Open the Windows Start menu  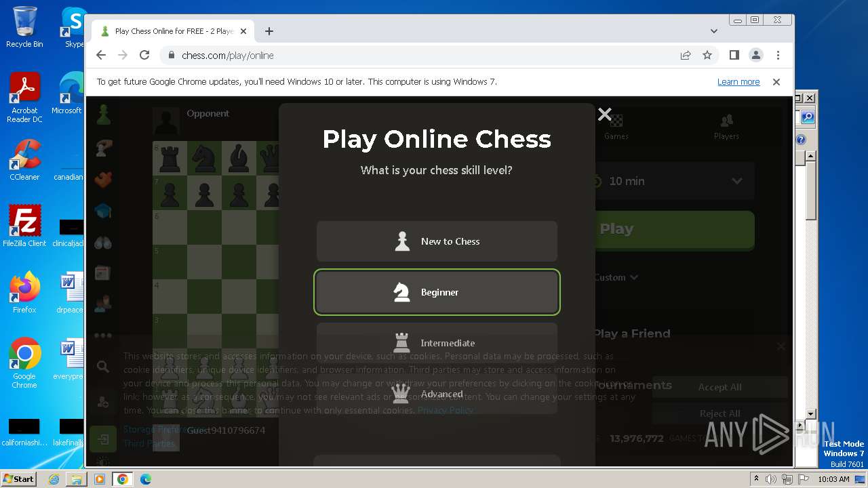click(19, 479)
